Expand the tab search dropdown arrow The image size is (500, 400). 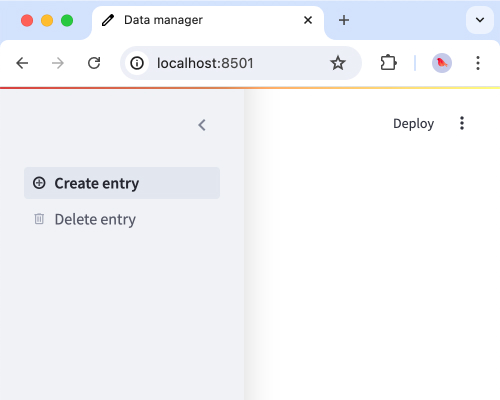click(x=480, y=20)
